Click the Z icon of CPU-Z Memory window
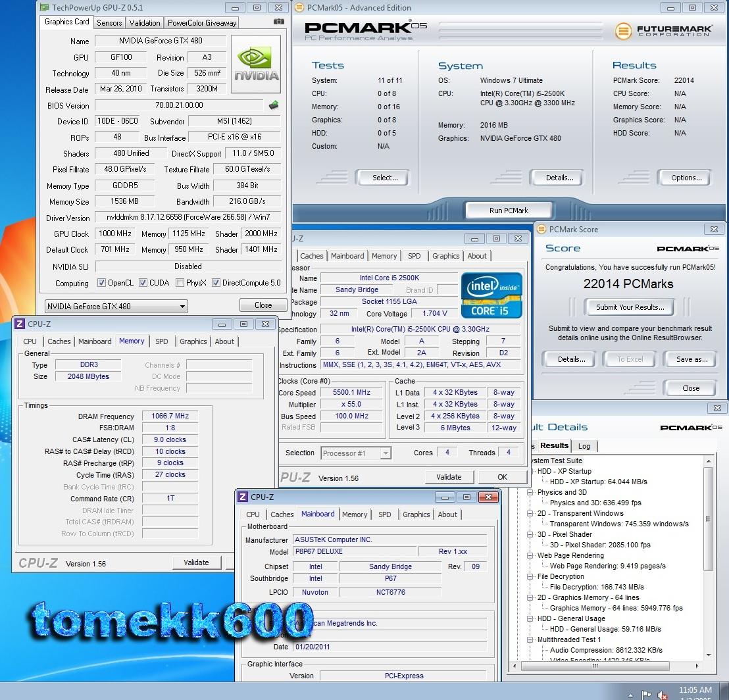 [20, 324]
